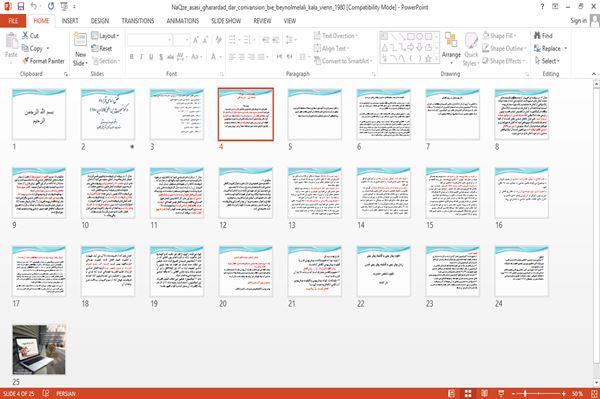
Task: Open the font size combo box
Action: click(x=181, y=40)
